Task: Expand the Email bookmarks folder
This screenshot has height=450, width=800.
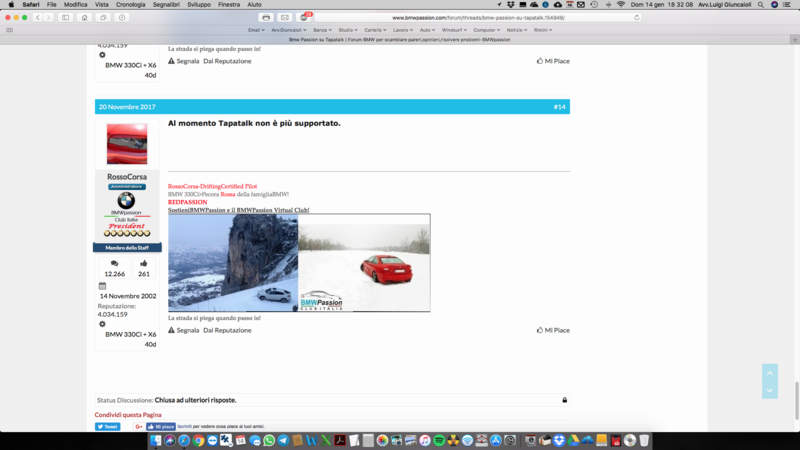Action: (256, 30)
